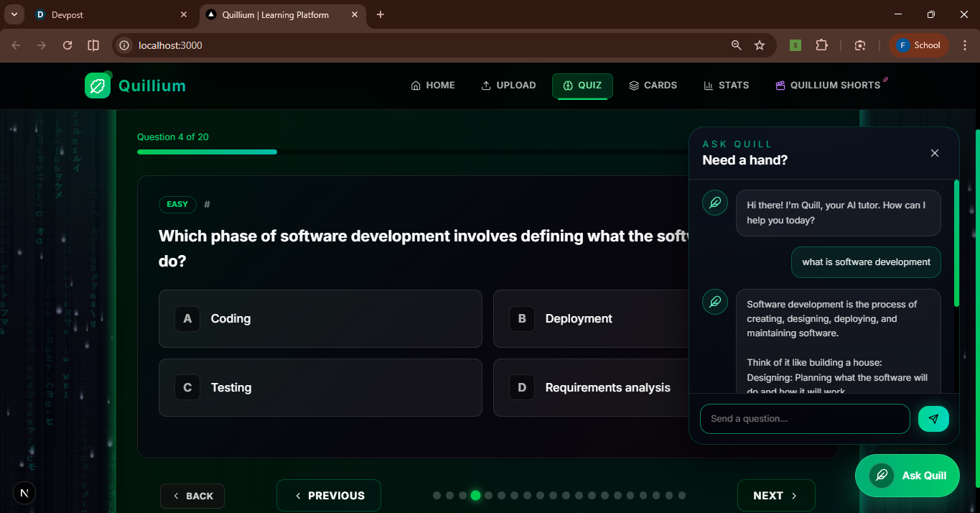Select the highlighted current question dot

tap(475, 495)
